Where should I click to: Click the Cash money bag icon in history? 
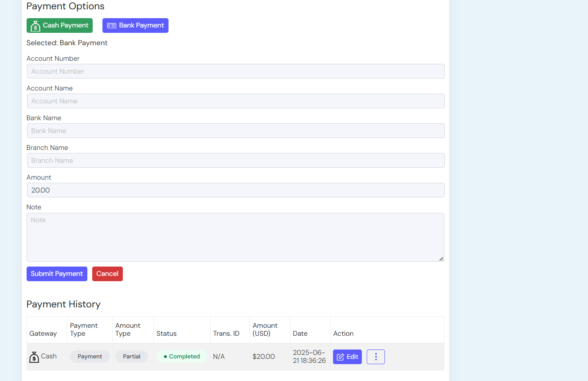(34, 357)
